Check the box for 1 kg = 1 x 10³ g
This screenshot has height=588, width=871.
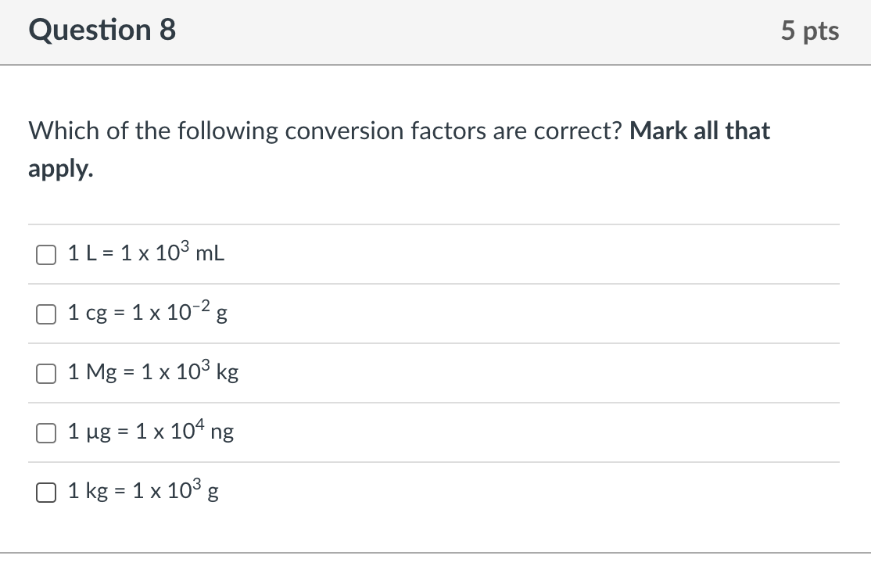45,492
